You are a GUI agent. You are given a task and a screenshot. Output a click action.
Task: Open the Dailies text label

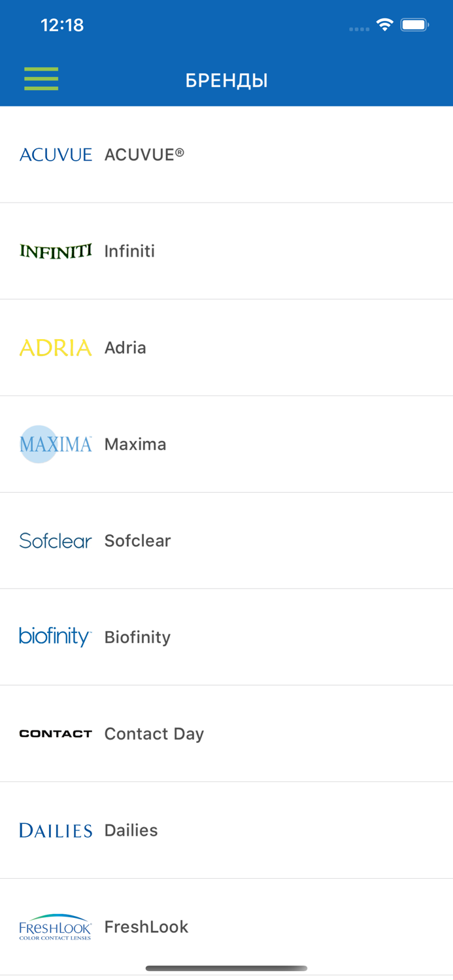tap(131, 830)
